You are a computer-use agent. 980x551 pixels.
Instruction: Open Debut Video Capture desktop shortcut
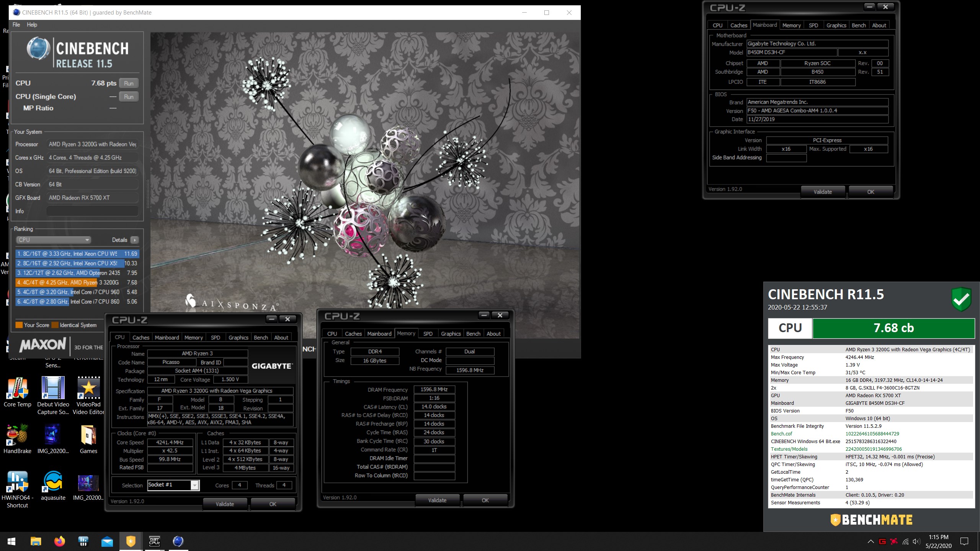click(53, 396)
